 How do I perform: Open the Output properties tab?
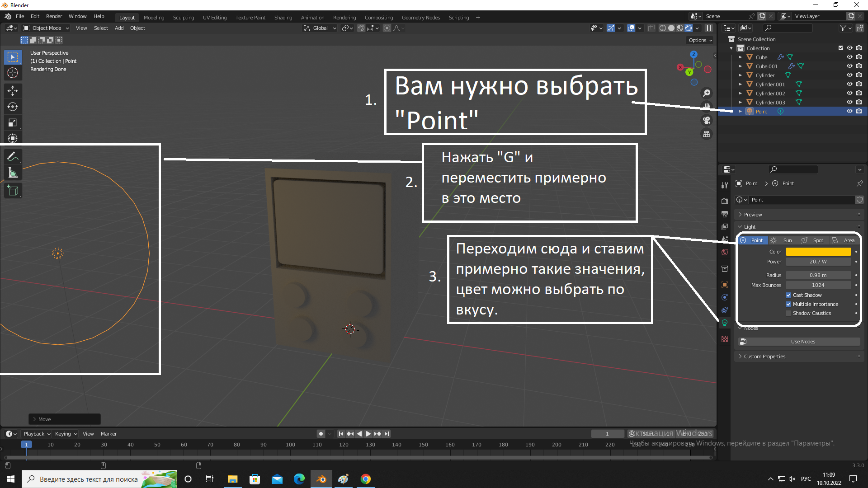(725, 214)
